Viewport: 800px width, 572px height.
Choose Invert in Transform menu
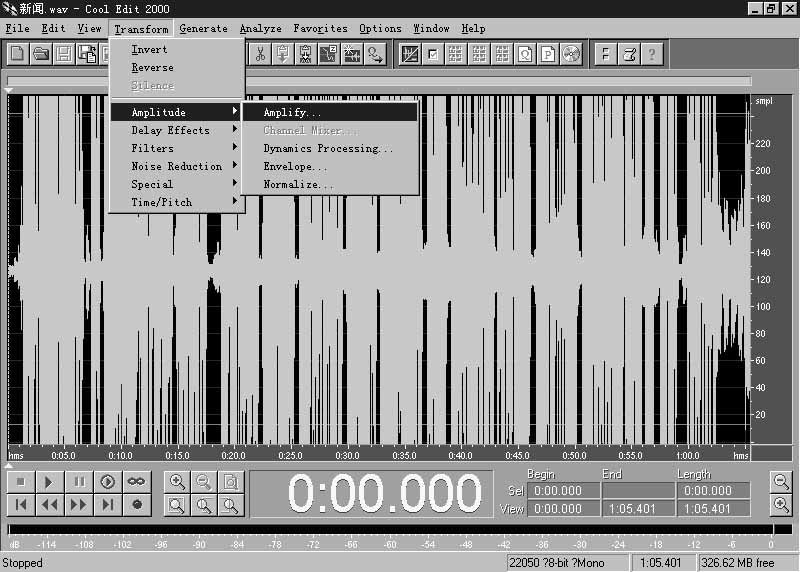(x=150, y=49)
